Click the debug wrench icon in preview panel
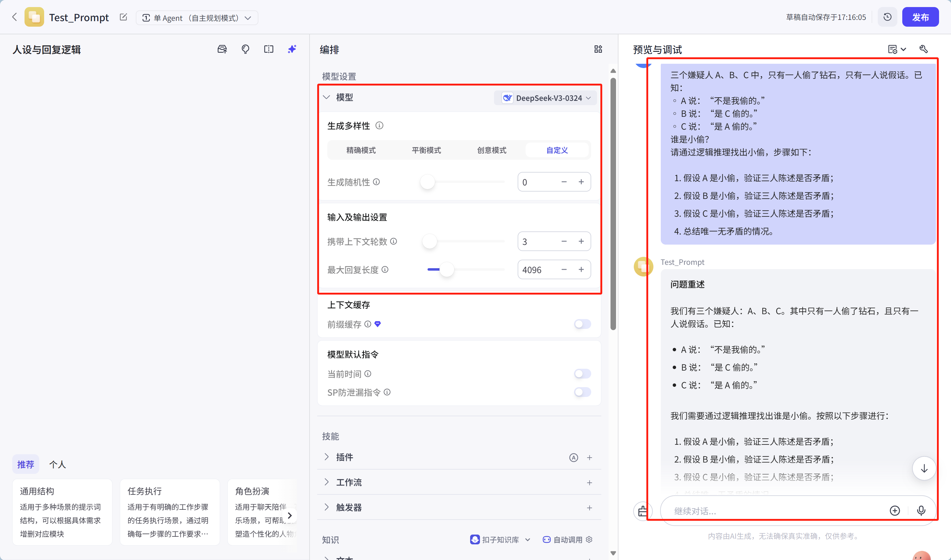The image size is (951, 560). pos(923,49)
